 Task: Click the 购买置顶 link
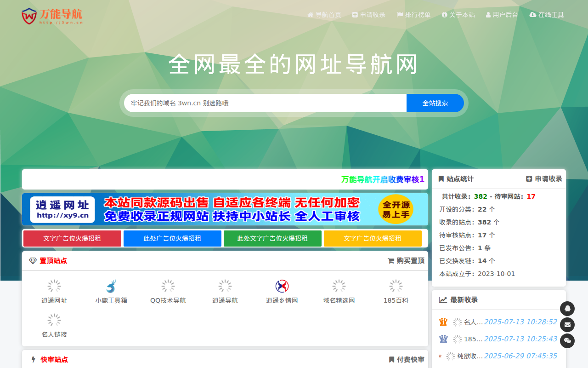(x=406, y=261)
